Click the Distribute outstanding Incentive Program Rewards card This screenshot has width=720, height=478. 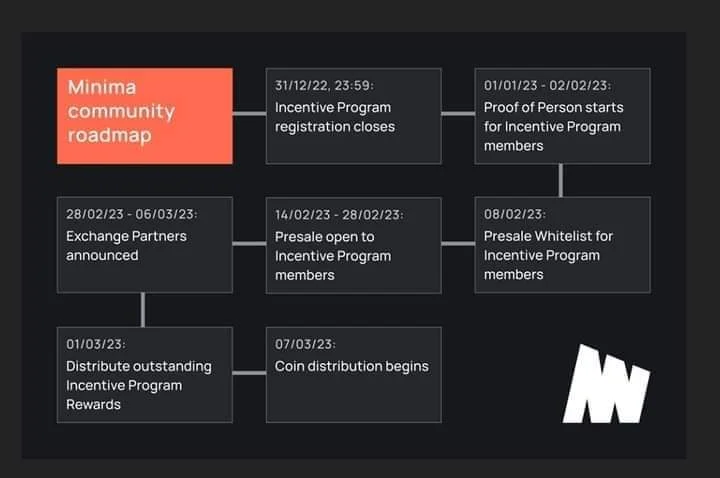[x=145, y=375]
